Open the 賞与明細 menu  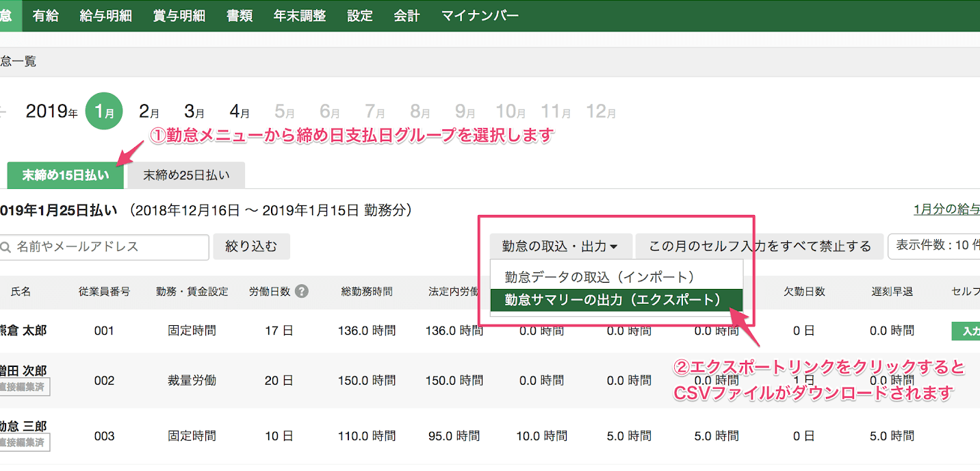179,16
